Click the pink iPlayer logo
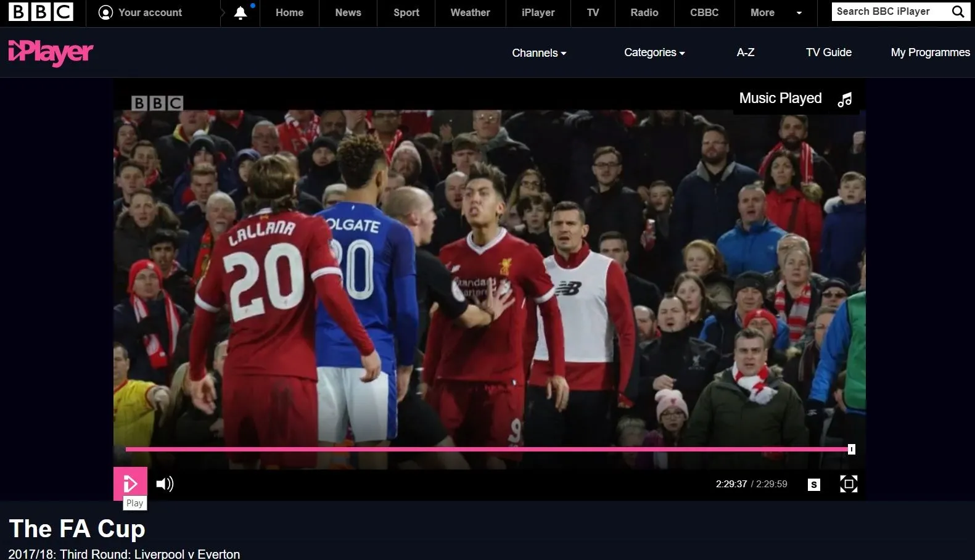Screen dimensions: 975x560 click(x=51, y=52)
